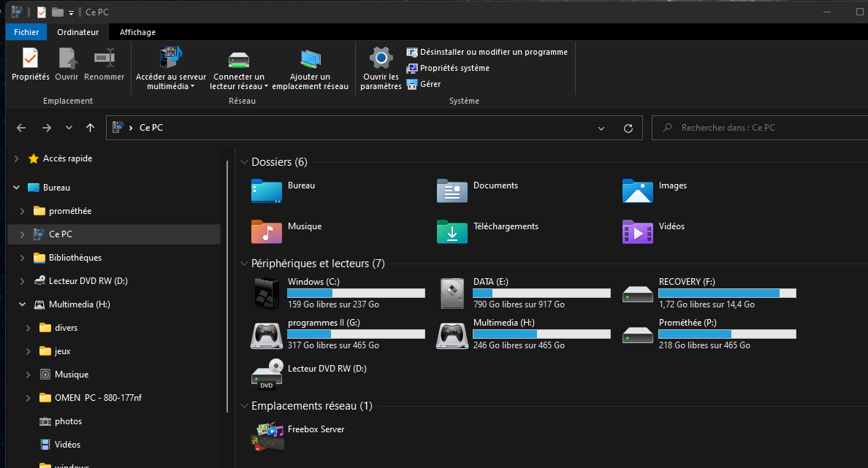This screenshot has height=468, width=868.
Task: Click the refresh button in address bar
Action: (628, 128)
